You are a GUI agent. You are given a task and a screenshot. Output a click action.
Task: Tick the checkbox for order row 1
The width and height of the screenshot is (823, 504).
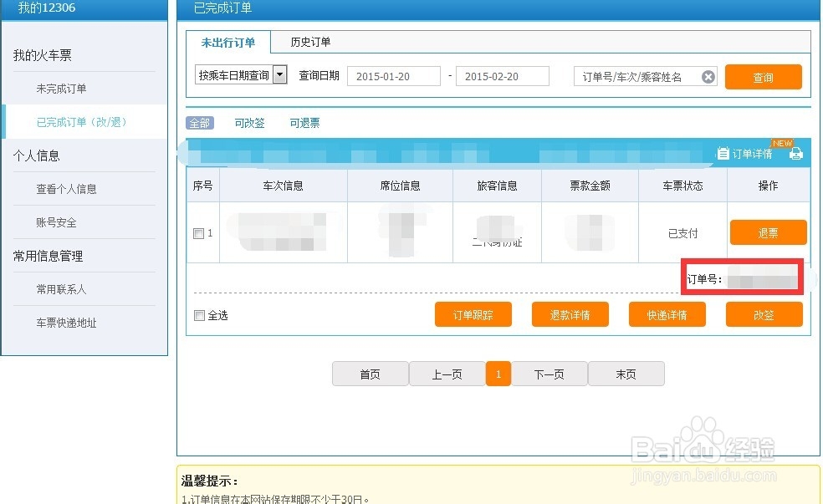click(198, 233)
